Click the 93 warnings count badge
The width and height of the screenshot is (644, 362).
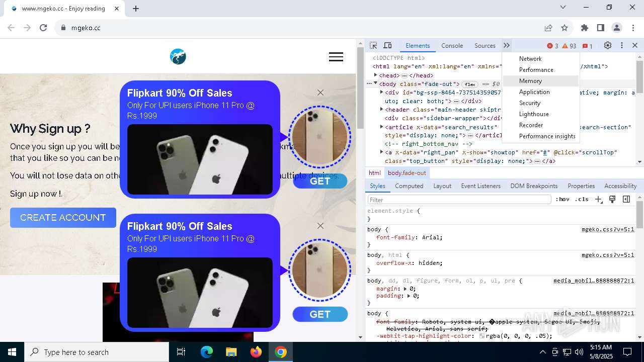(x=570, y=46)
